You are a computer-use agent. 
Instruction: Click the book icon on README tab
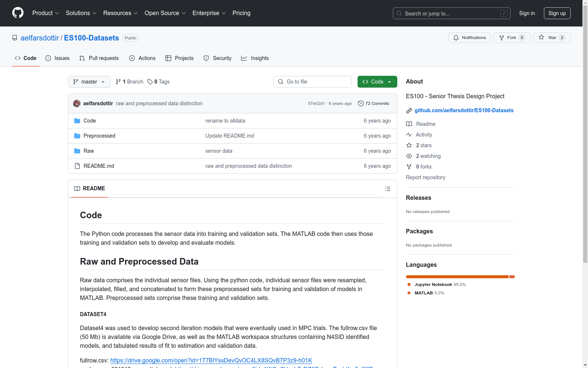coord(77,188)
